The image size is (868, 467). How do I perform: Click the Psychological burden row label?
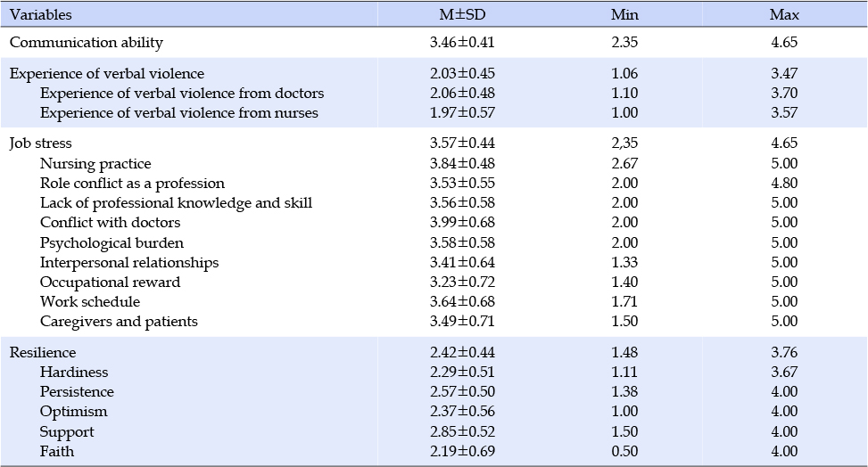tap(112, 243)
